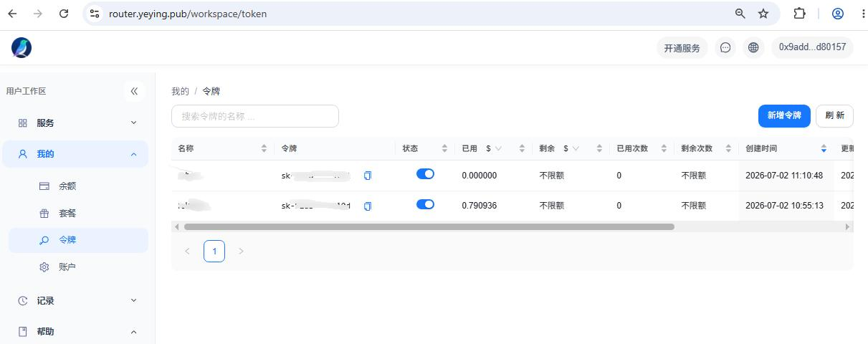Disable the first token status switch
Viewport: 868px width, 344px height.
(x=425, y=174)
